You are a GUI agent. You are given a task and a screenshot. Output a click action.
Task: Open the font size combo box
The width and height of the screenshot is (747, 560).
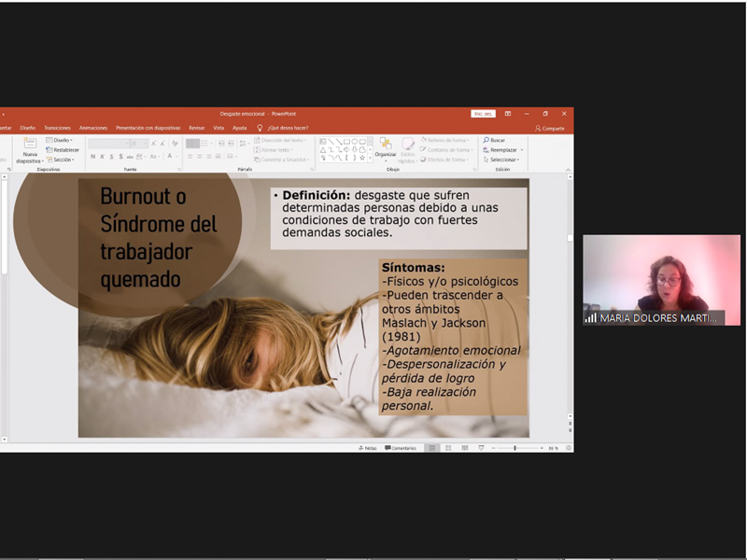139,144
